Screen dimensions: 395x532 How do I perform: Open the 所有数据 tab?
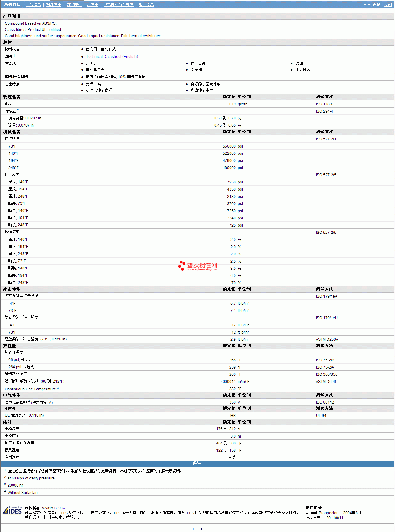(12, 4)
